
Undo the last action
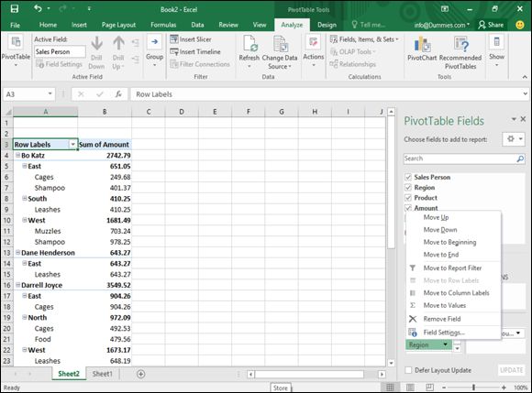tap(38, 8)
